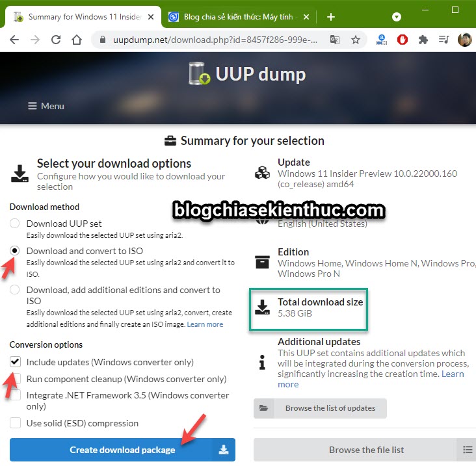The image size is (476, 466).
Task: Maximize the browser window
Action: tap(455, 10)
